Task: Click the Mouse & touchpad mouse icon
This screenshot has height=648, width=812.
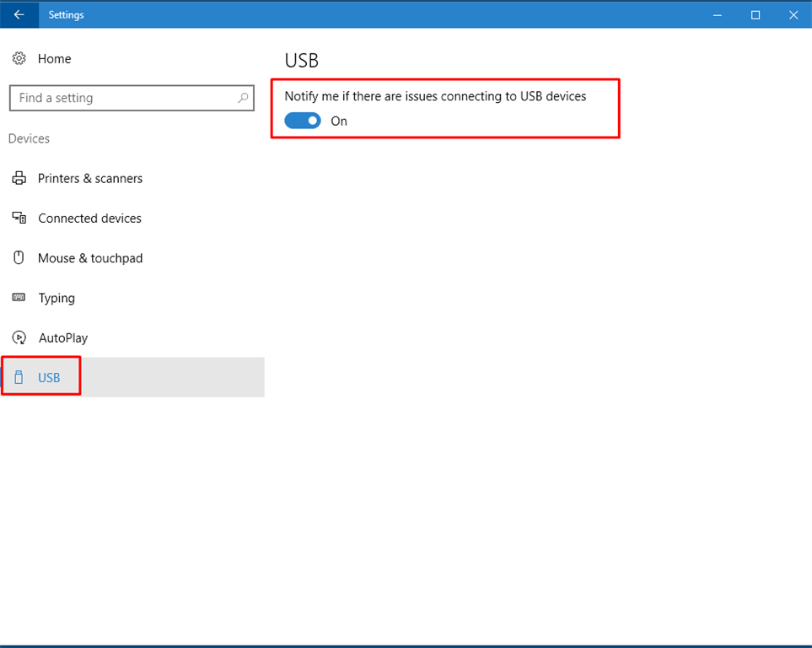Action: [19, 257]
